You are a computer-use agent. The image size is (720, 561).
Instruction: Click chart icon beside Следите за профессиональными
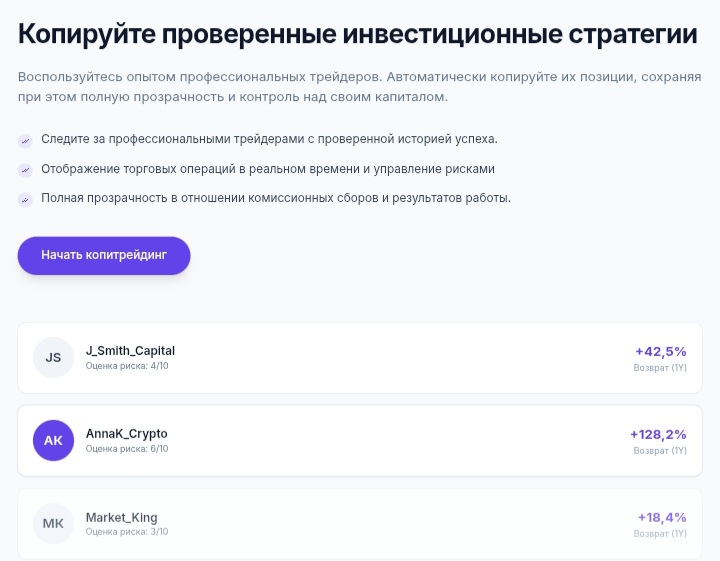(25, 141)
